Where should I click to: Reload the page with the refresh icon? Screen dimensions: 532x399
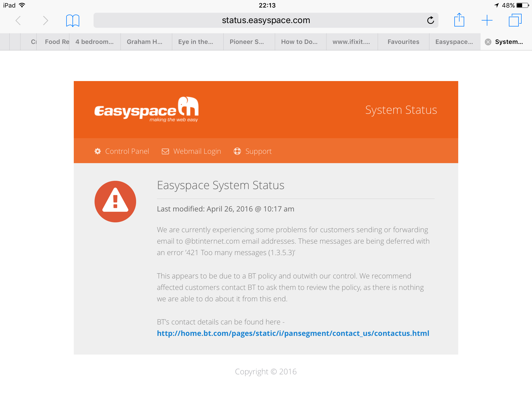click(x=430, y=20)
